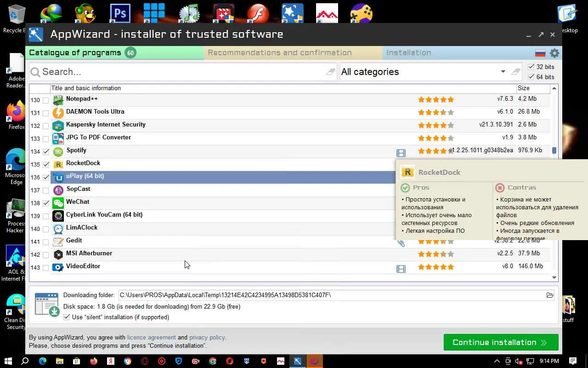
Task: Uncheck the 64 bits filter
Action: 531,77
